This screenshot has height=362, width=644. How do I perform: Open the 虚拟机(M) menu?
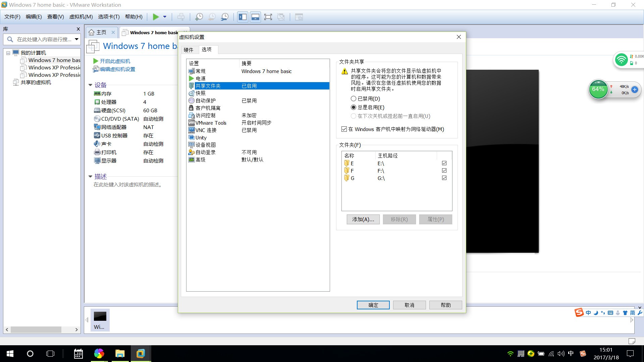81,17
